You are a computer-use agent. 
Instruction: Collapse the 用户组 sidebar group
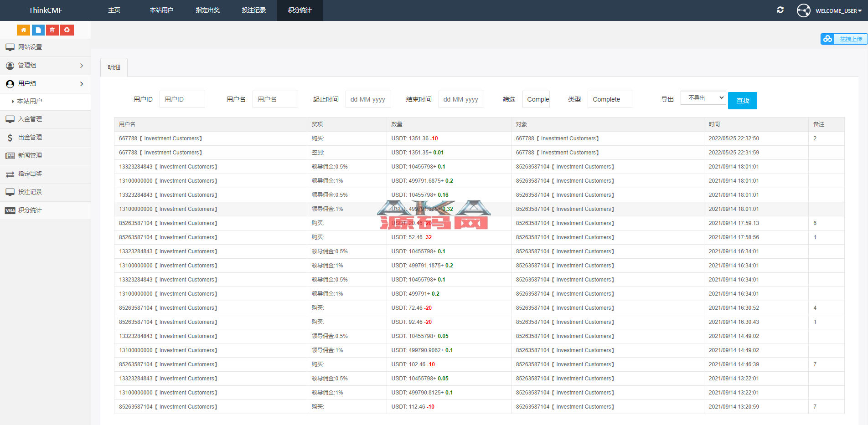pos(45,84)
